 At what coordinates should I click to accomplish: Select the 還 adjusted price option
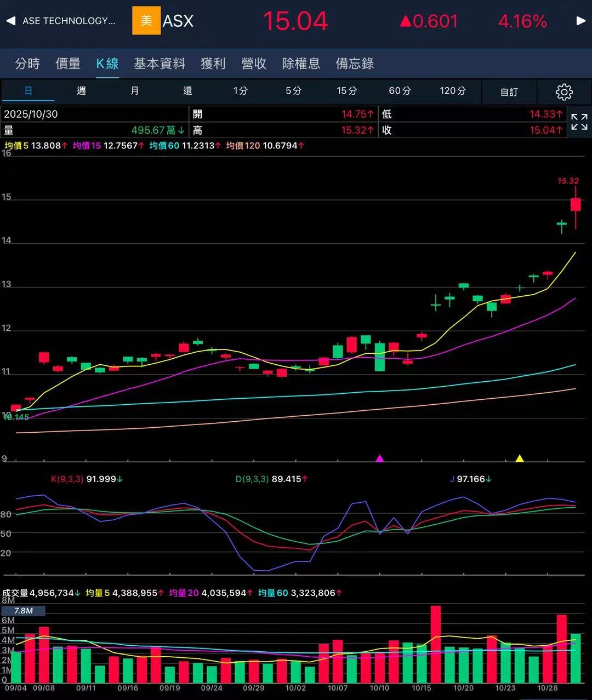pyautogui.click(x=187, y=91)
